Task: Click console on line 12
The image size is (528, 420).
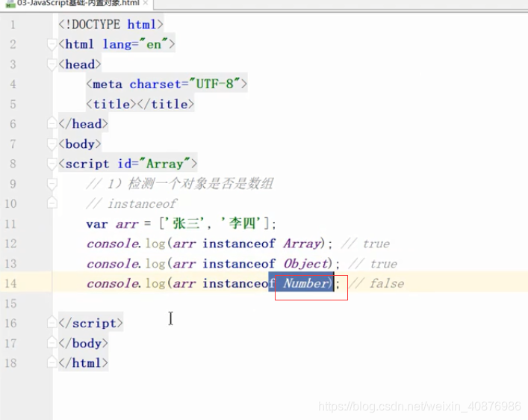Action: (113, 244)
